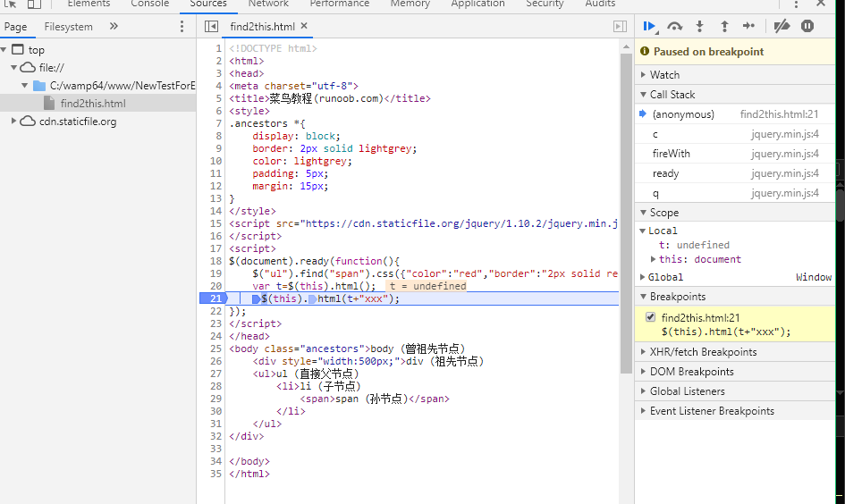Toggle breakpoint on line number 21

[x=215, y=298]
